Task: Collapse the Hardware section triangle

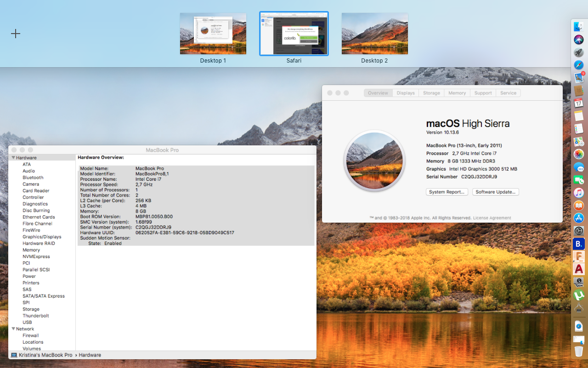Action: coord(13,158)
